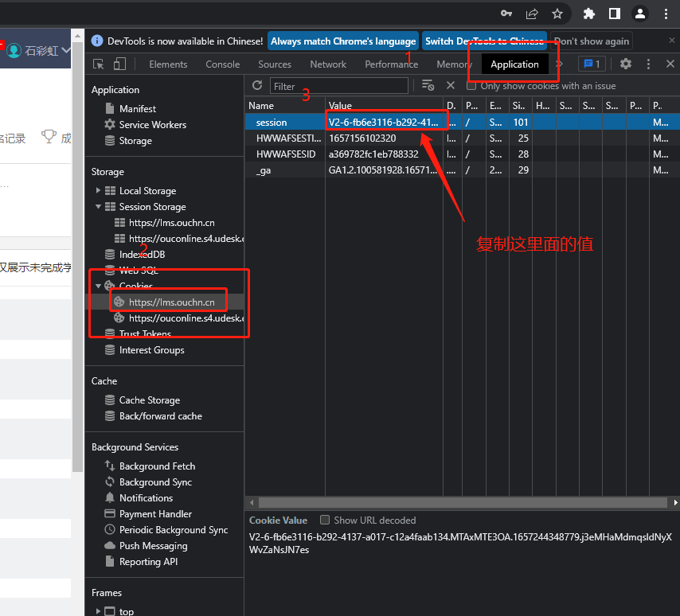Image resolution: width=680 pixels, height=616 pixels.
Task: Click Don't show again button
Action: (x=592, y=41)
